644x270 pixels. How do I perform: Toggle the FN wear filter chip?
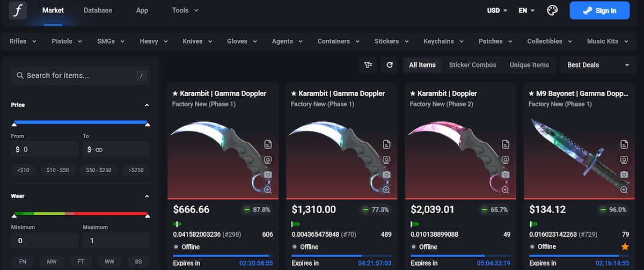click(x=23, y=261)
